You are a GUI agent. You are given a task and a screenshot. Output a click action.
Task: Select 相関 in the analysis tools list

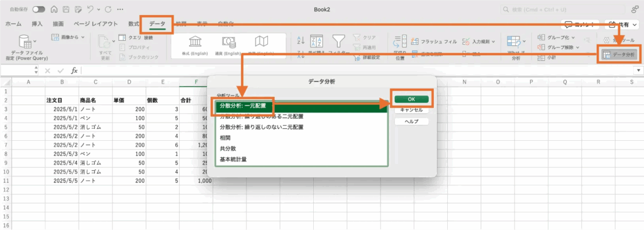click(301, 138)
